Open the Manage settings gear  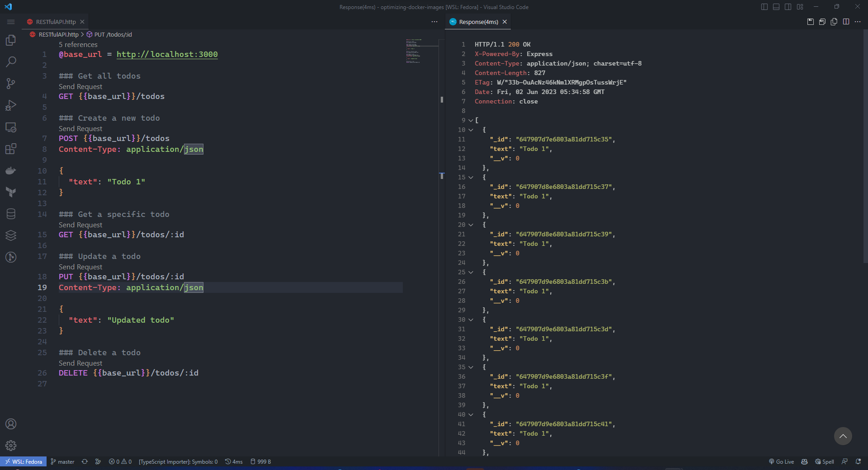pos(11,446)
